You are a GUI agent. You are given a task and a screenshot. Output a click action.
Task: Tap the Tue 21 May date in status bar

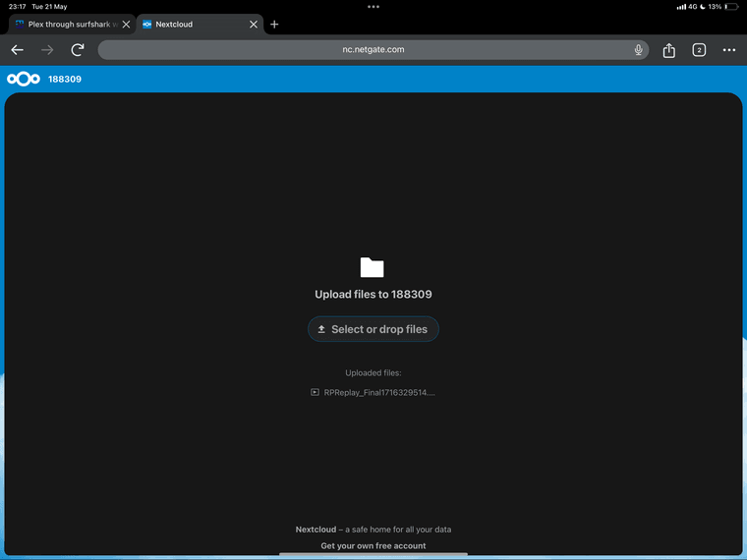[49, 7]
